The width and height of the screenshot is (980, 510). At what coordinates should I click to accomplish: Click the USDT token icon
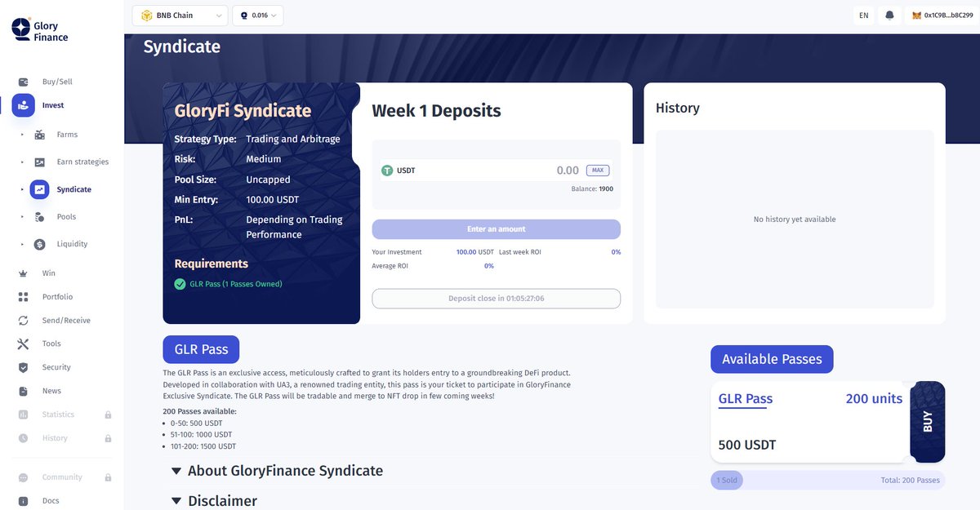pos(387,171)
